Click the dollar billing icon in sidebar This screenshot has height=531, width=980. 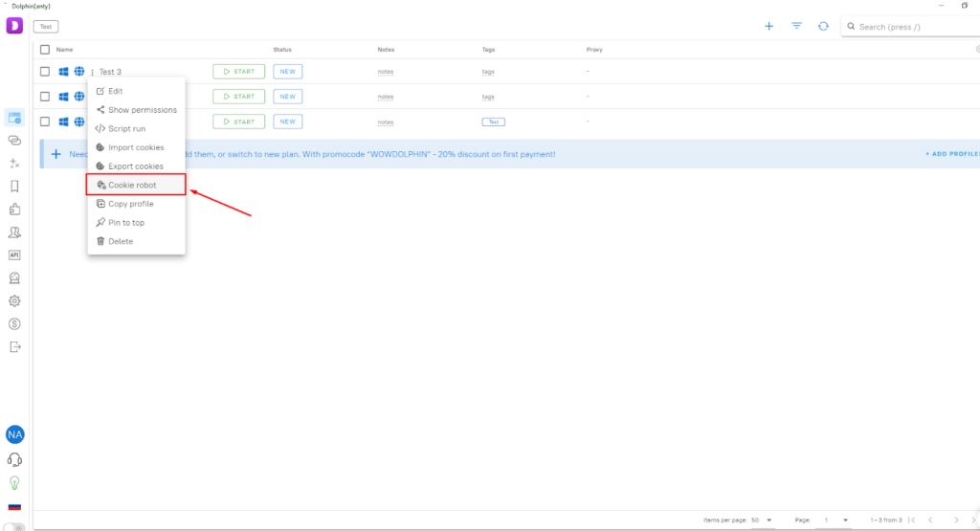[14, 323]
